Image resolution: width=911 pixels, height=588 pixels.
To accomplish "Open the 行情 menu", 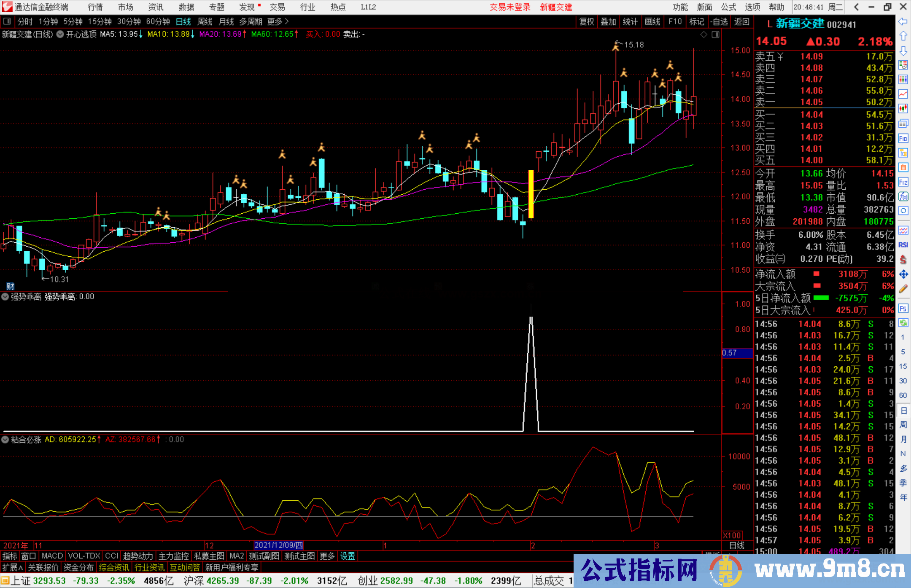I will [x=95, y=7].
